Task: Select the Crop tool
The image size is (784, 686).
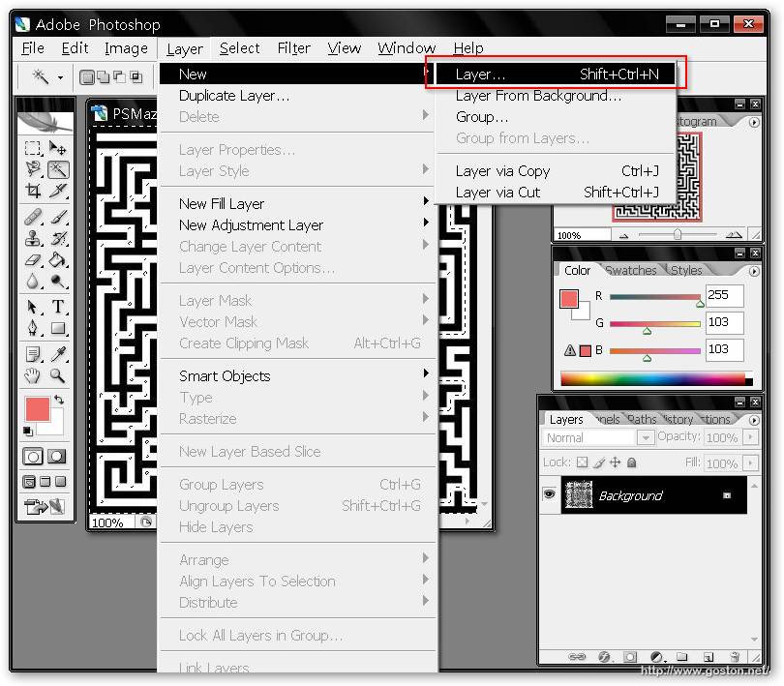Action: (x=33, y=191)
